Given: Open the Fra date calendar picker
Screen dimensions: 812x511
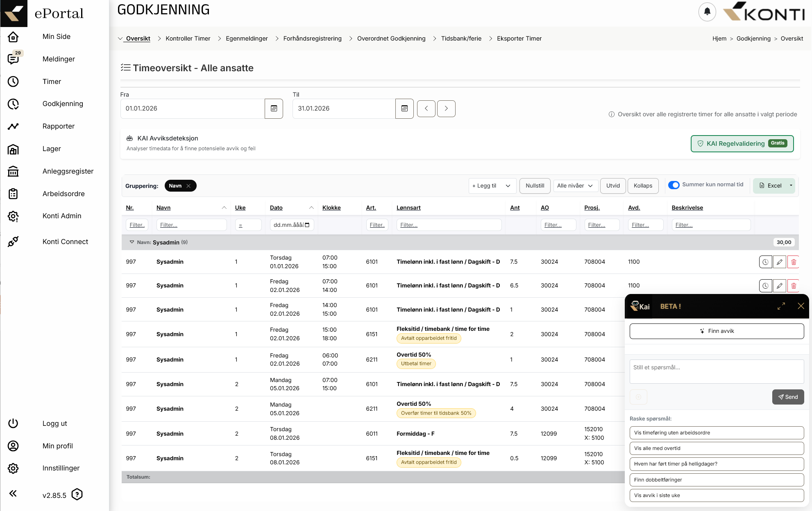Looking at the screenshot, I should click(x=274, y=109).
